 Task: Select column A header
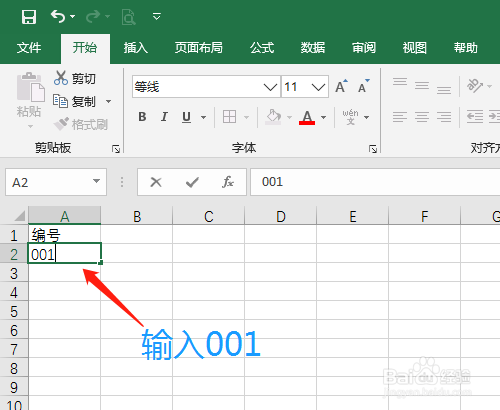(65, 216)
